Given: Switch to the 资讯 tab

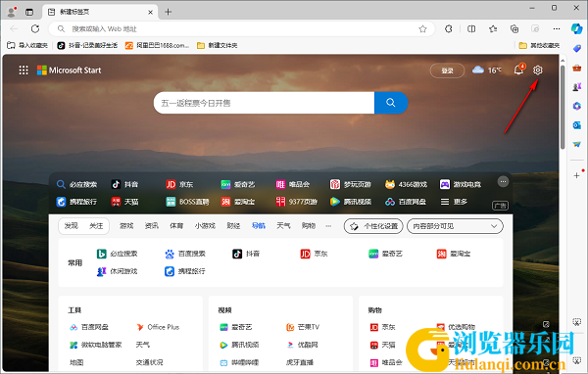Looking at the screenshot, I should [x=152, y=226].
